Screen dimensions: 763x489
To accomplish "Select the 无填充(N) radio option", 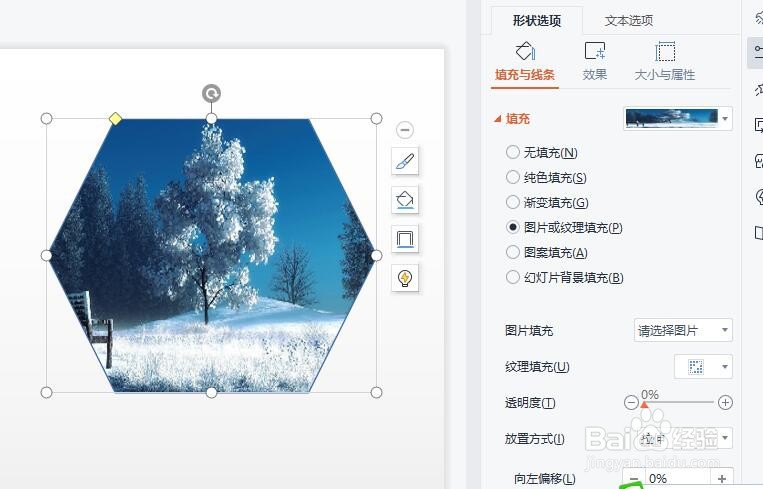I will [x=512, y=152].
